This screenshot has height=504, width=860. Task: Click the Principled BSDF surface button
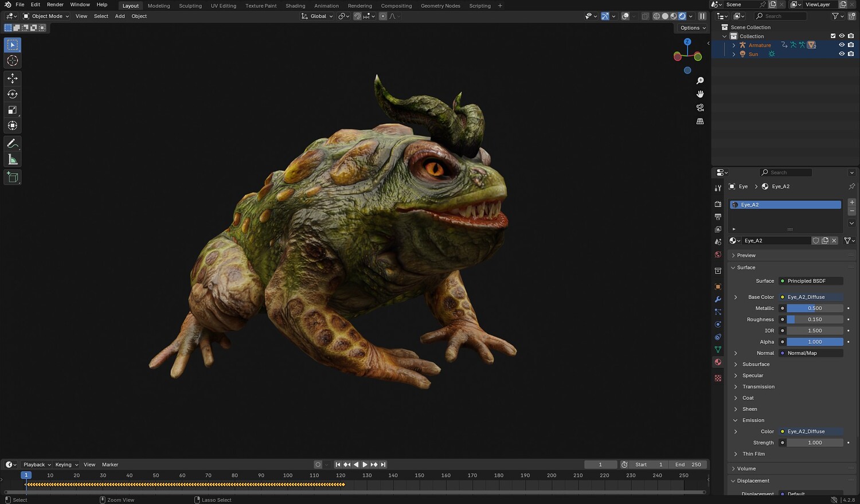point(811,281)
